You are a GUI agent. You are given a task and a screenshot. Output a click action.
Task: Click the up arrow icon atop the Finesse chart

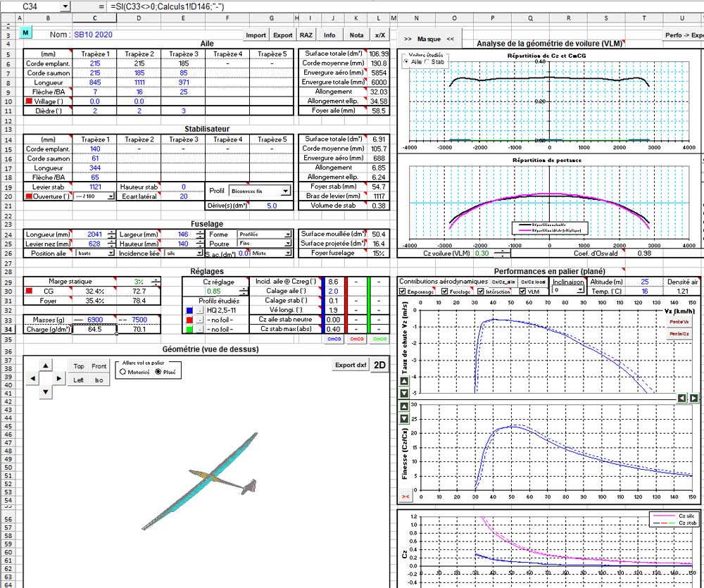click(404, 407)
